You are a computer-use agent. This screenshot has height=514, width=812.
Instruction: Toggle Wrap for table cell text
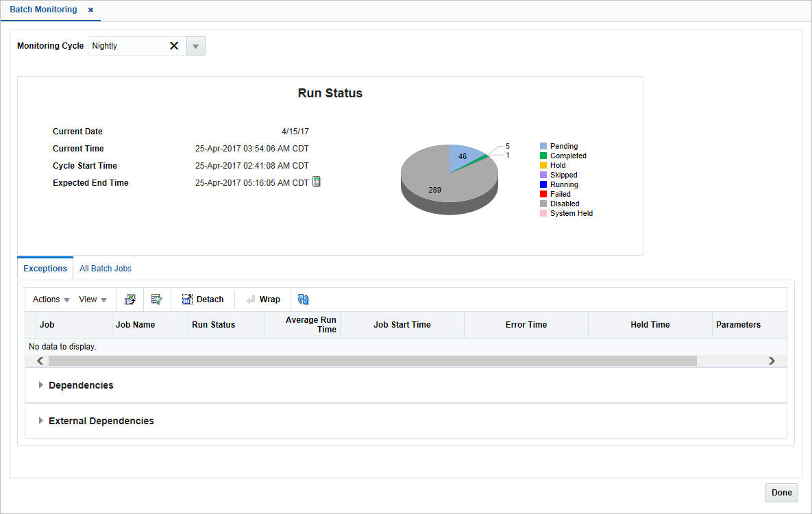[262, 299]
